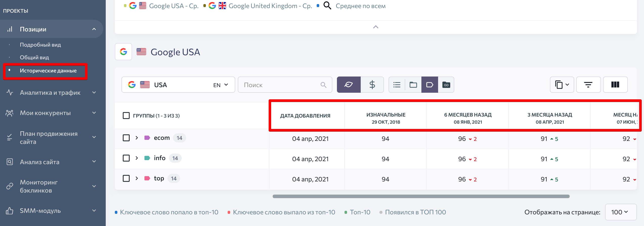Image resolution: width=644 pixels, height=226 pixels.
Task: Click the purple ecom tag icon
Action: coord(147,138)
